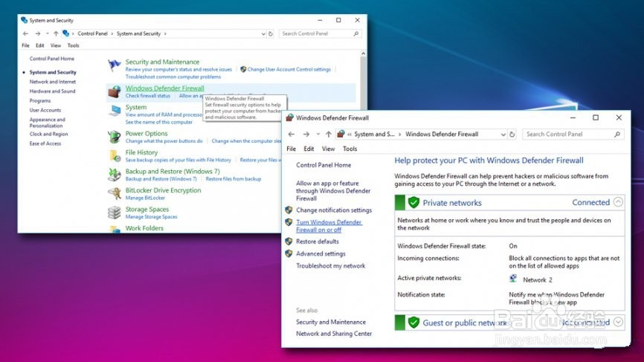The height and width of the screenshot is (362, 644).
Task: Click the Security and Maintenance flag icon
Action: [115, 65]
